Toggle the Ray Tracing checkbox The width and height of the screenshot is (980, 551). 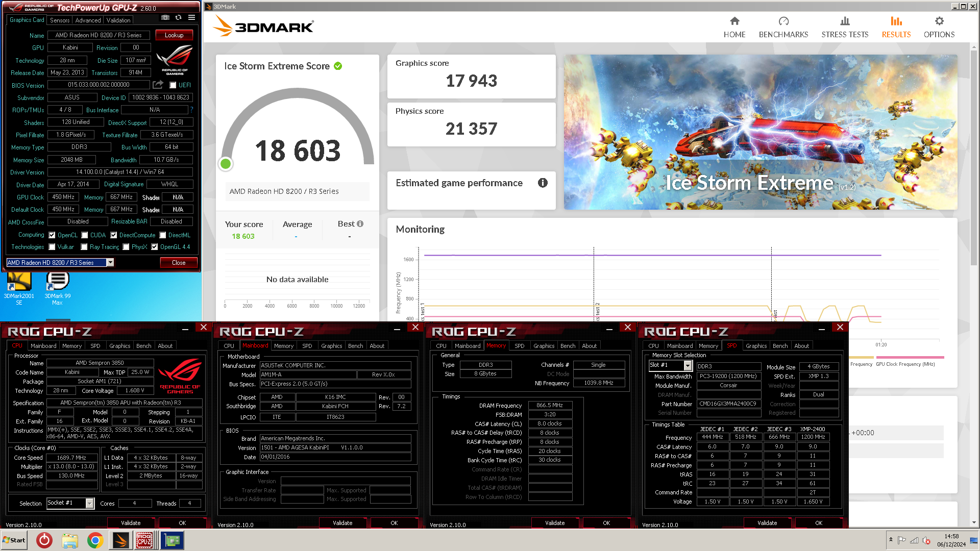coord(84,247)
